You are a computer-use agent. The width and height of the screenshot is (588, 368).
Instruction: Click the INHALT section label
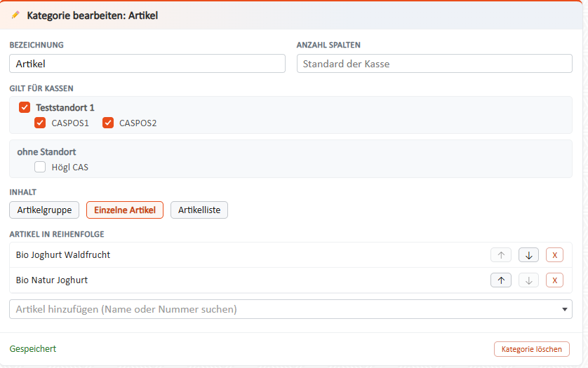(x=23, y=192)
